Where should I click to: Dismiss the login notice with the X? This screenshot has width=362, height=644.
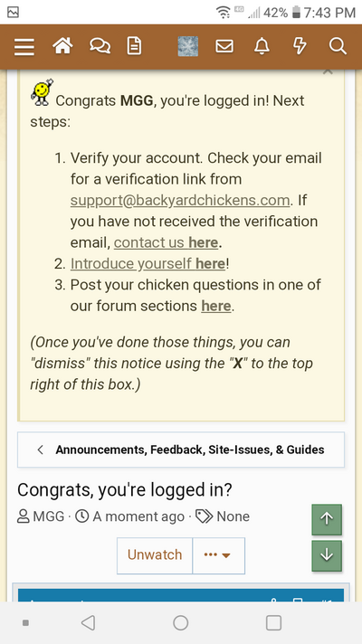pyautogui.click(x=328, y=71)
